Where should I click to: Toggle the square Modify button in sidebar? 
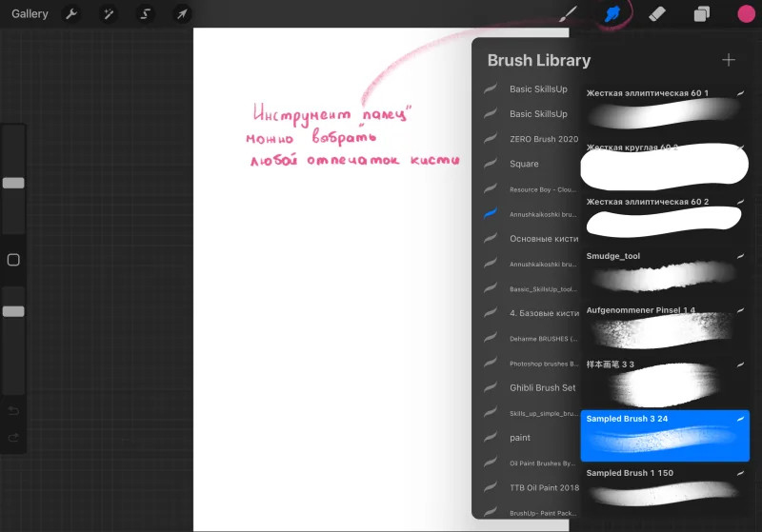[13, 260]
